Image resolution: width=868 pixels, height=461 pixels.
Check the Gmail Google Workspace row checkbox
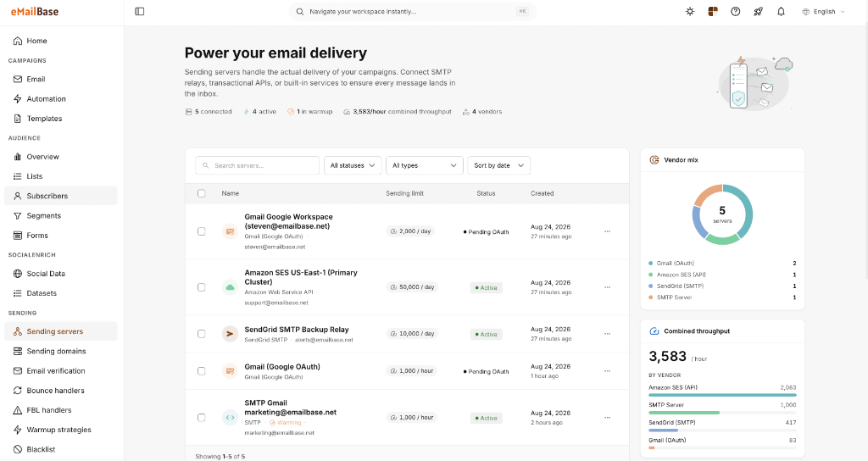point(202,231)
